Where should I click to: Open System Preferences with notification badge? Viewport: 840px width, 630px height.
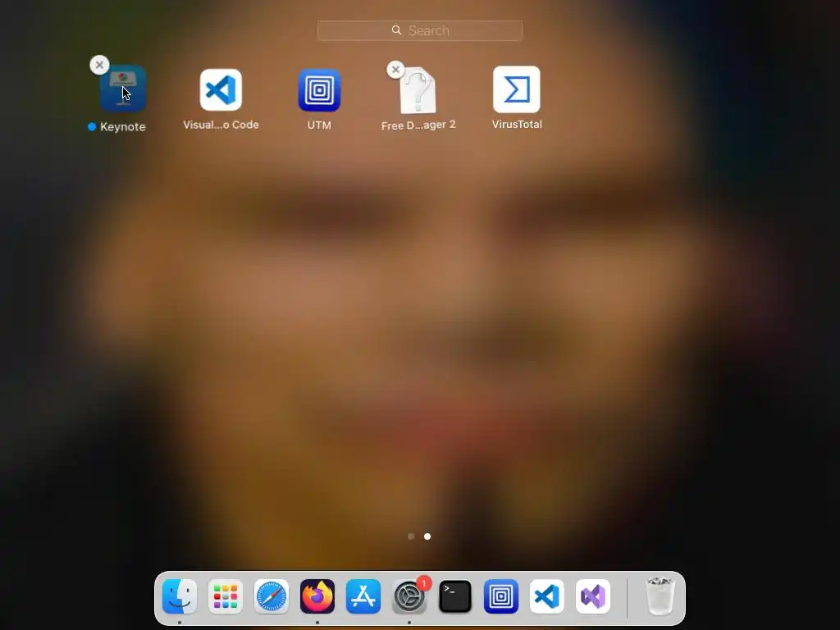(x=409, y=596)
